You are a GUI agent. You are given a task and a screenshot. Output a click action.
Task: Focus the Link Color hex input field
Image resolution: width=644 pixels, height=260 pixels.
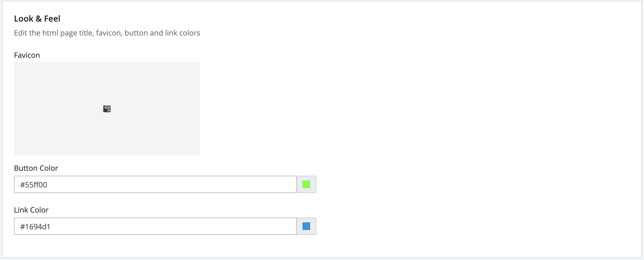point(155,226)
